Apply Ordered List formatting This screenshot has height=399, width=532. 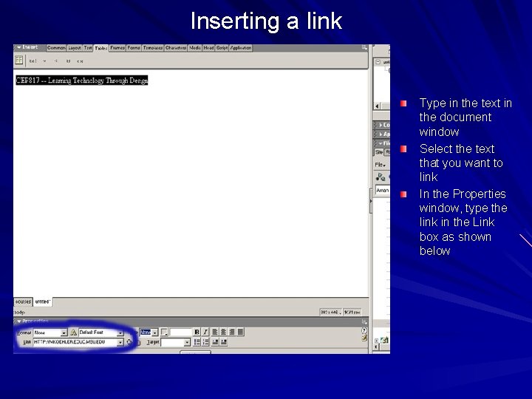[205, 342]
